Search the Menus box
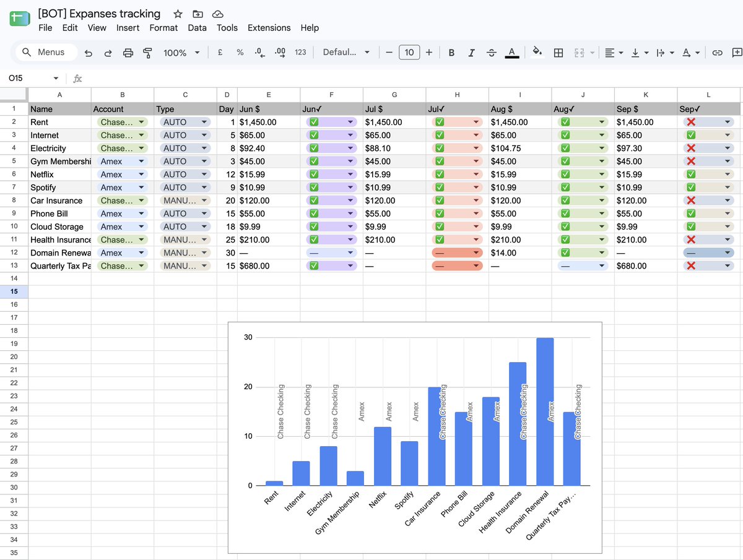 pyautogui.click(x=46, y=53)
